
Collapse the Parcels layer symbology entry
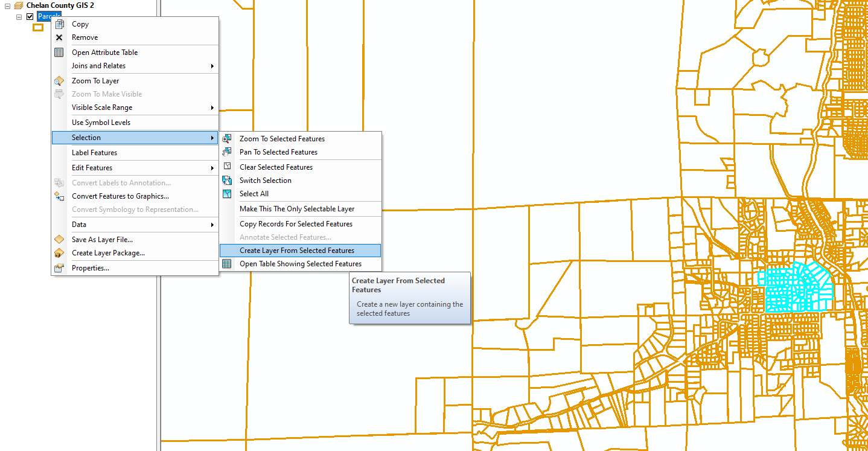(19, 16)
